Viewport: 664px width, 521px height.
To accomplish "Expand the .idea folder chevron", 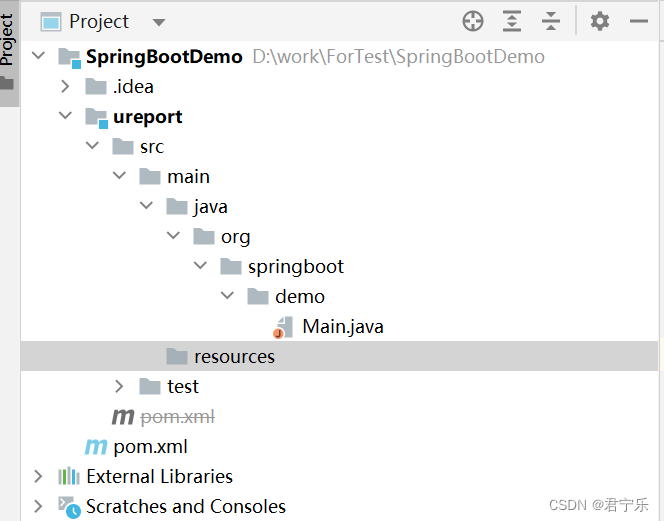I will (x=65, y=86).
